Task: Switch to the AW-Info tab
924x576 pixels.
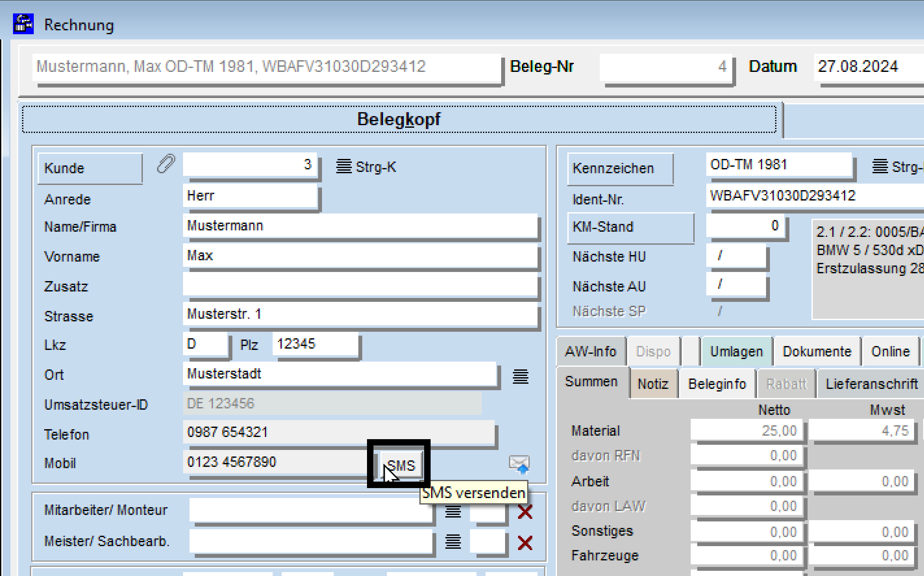Action: pos(591,351)
